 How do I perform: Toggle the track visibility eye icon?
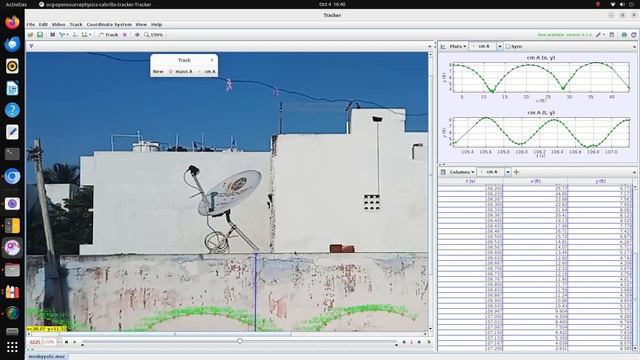point(137,35)
